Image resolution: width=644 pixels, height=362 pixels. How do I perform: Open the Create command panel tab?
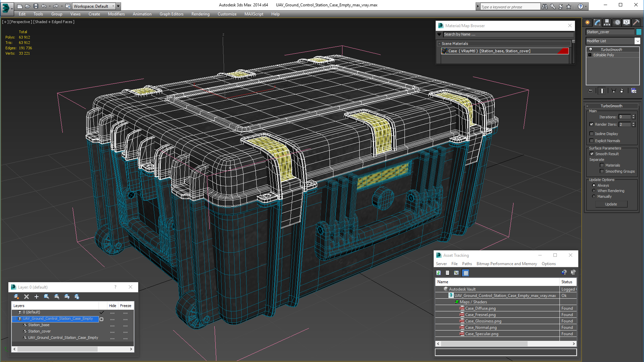[x=588, y=22]
